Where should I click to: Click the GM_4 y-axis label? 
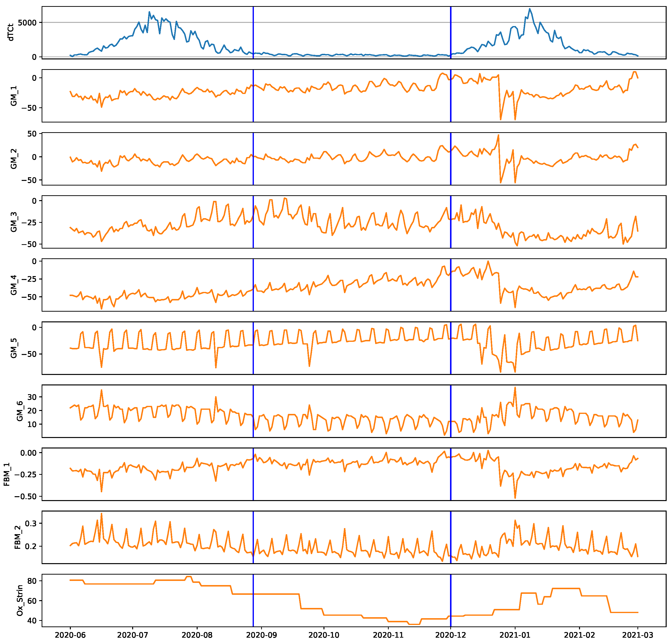coord(14,285)
